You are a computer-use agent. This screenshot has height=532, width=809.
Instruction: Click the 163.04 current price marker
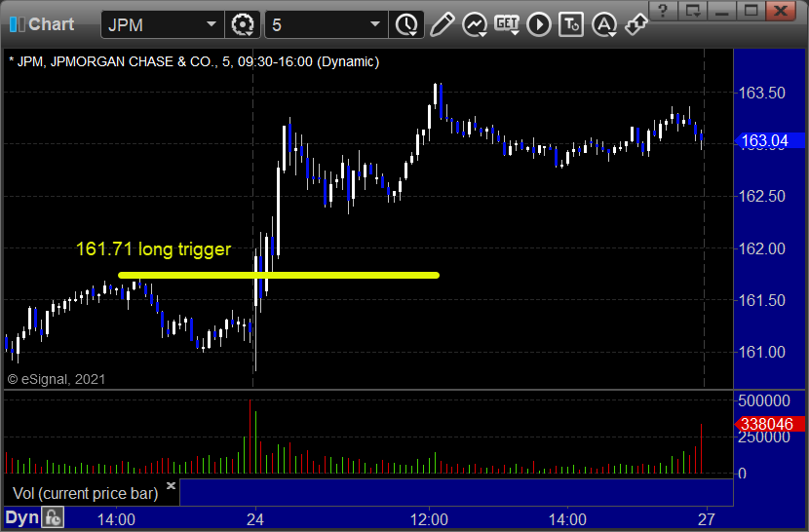click(x=769, y=140)
